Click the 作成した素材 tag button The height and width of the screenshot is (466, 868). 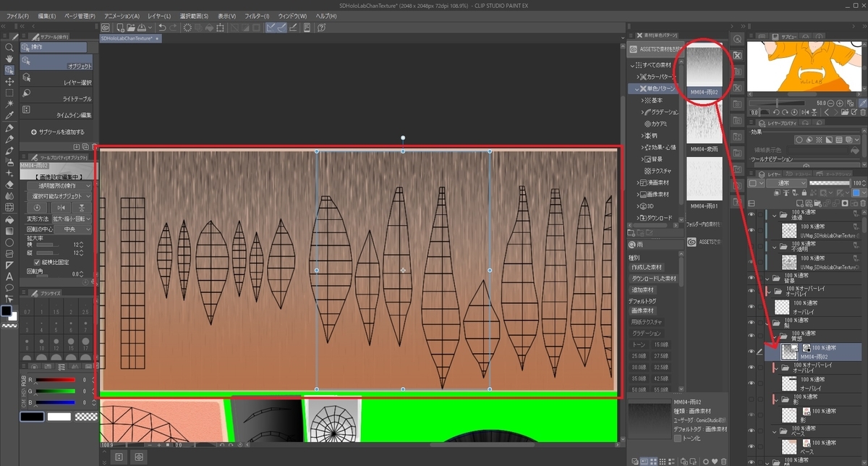pos(647,267)
